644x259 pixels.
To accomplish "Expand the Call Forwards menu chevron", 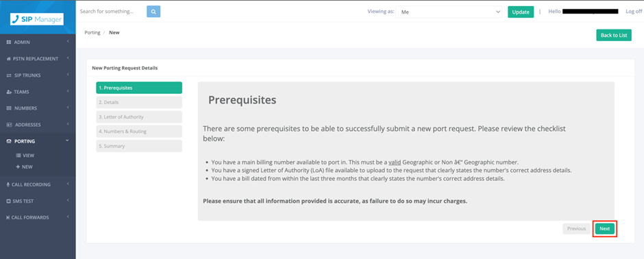I will (68, 217).
